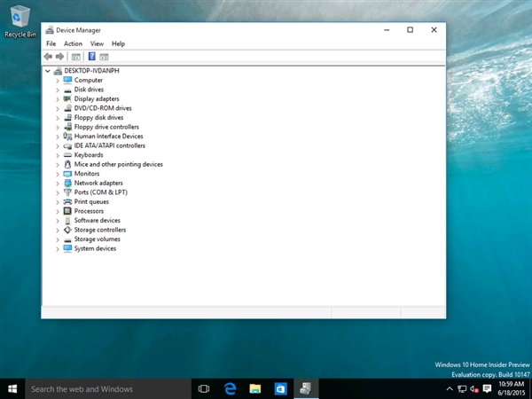532x399 pixels.
Task: Click the Device Manager taskbar button
Action: 306,389
